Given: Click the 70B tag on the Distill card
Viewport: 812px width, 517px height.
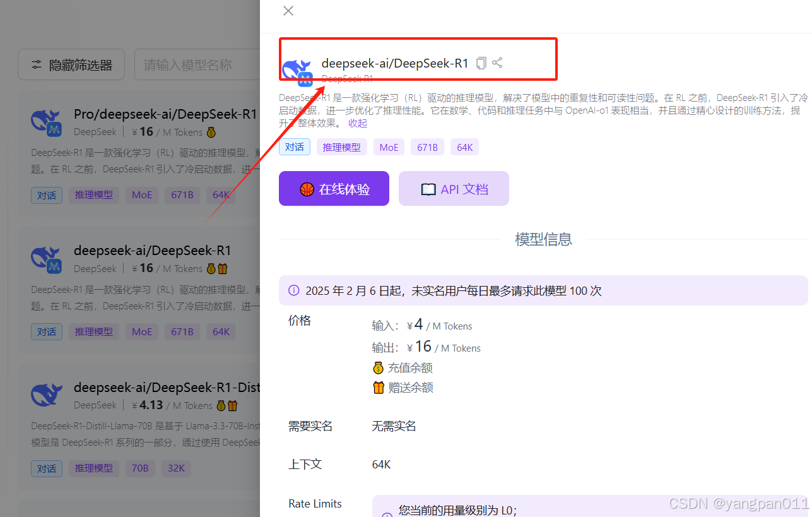Looking at the screenshot, I should (140, 468).
